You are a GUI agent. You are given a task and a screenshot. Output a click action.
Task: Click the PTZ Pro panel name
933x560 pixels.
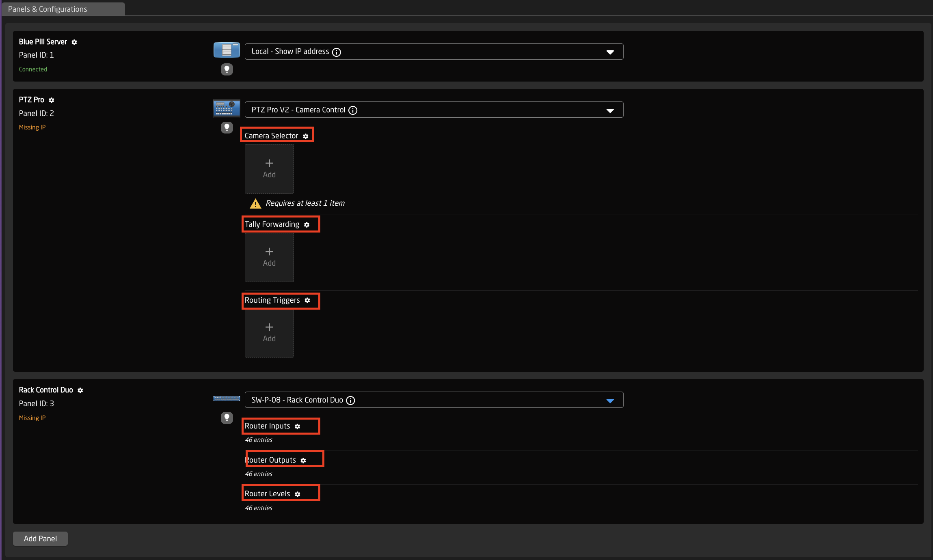tap(31, 100)
